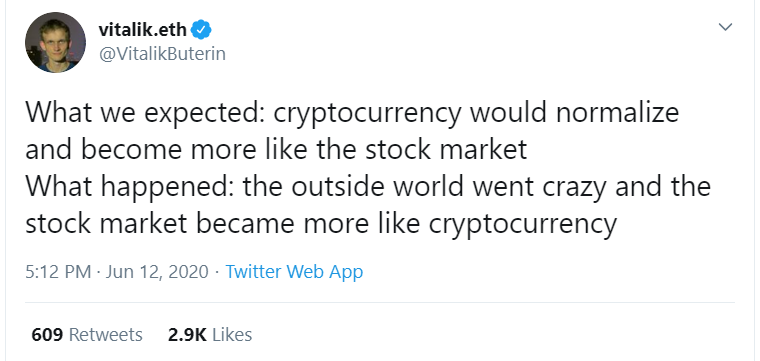This screenshot has height=361, width=760.
Task: Open Vitalik's profile avatar photo
Action: pyautogui.click(x=55, y=42)
